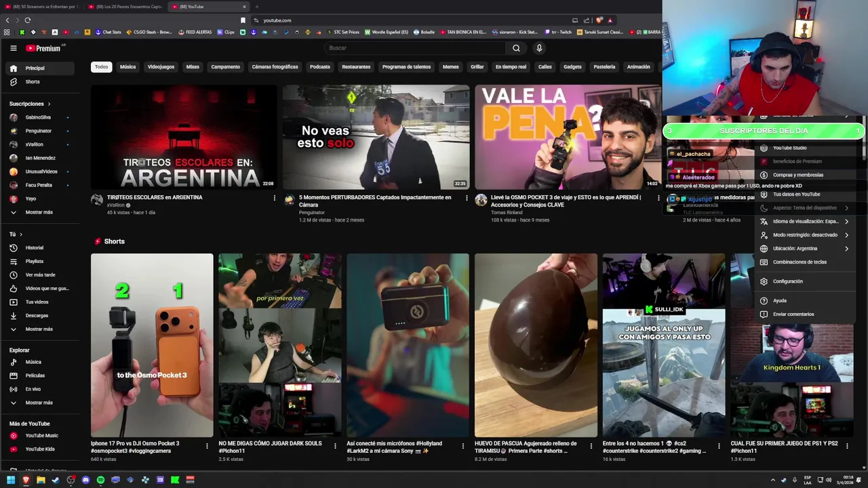The image size is (868, 488).
Task: Expand Mostrar más under Explorar
Action: point(39,403)
